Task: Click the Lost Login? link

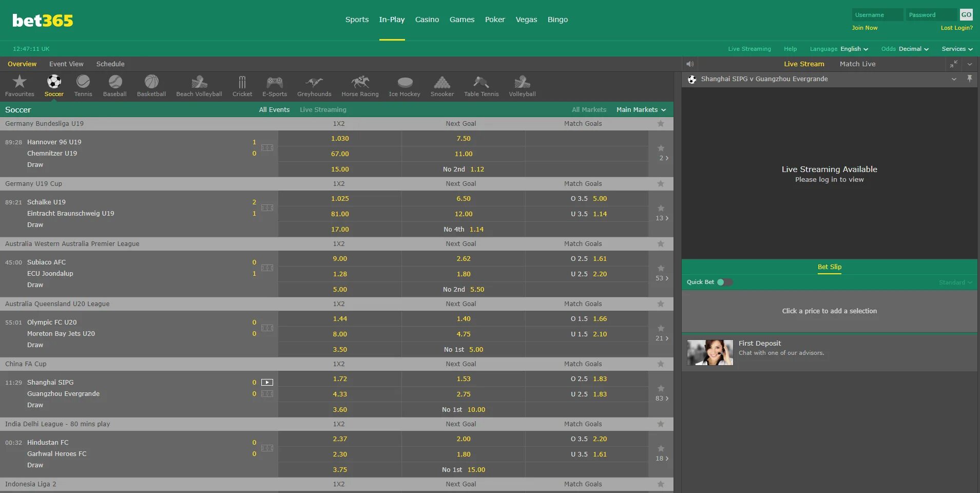Action: coord(956,28)
